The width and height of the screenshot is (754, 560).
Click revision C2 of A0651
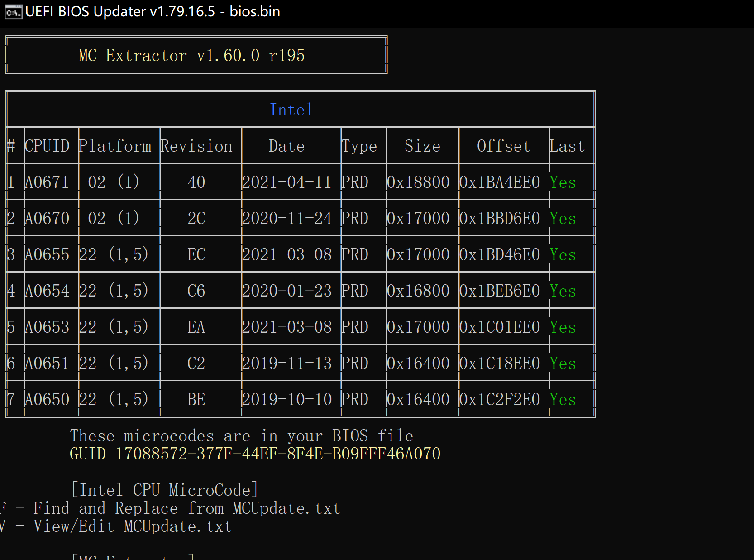click(x=196, y=363)
